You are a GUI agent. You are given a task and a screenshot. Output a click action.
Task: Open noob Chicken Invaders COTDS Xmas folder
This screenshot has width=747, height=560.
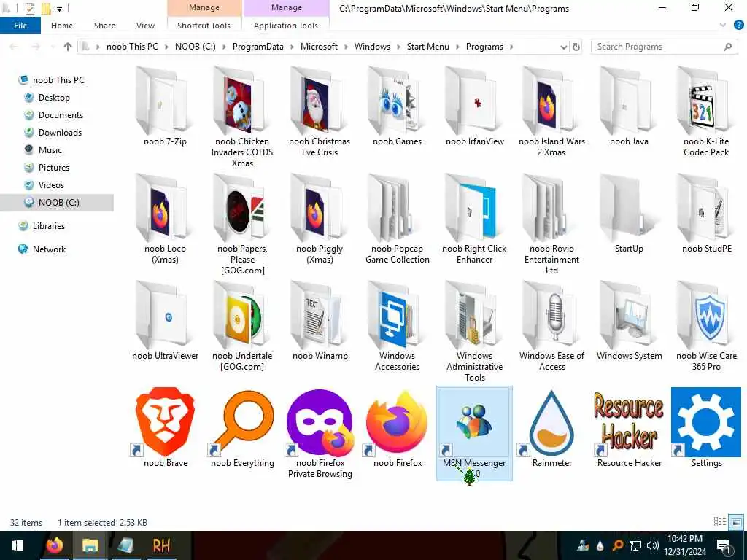242,117
